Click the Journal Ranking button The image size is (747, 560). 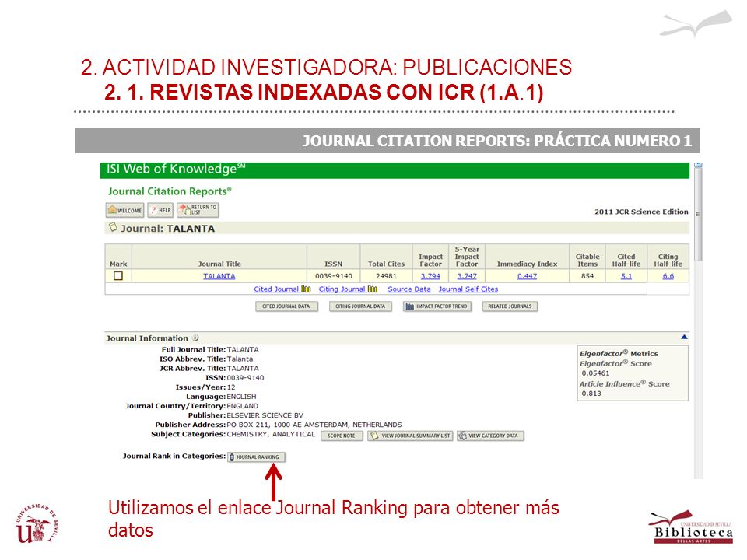pyautogui.click(x=256, y=457)
